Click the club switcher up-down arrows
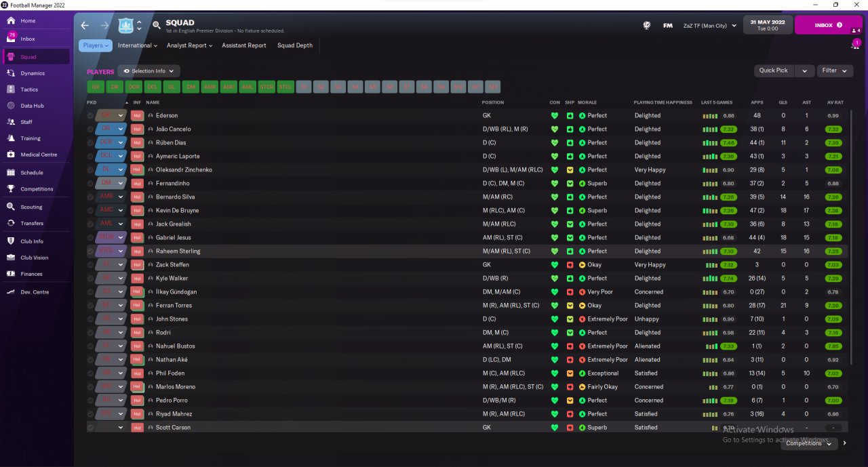The height and width of the screenshot is (467, 868). pyautogui.click(x=139, y=26)
